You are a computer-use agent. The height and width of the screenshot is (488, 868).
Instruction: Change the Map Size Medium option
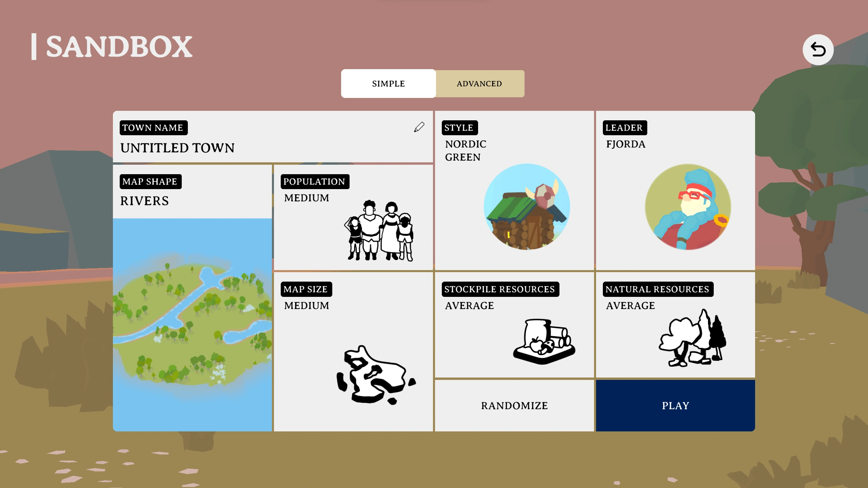click(x=307, y=306)
